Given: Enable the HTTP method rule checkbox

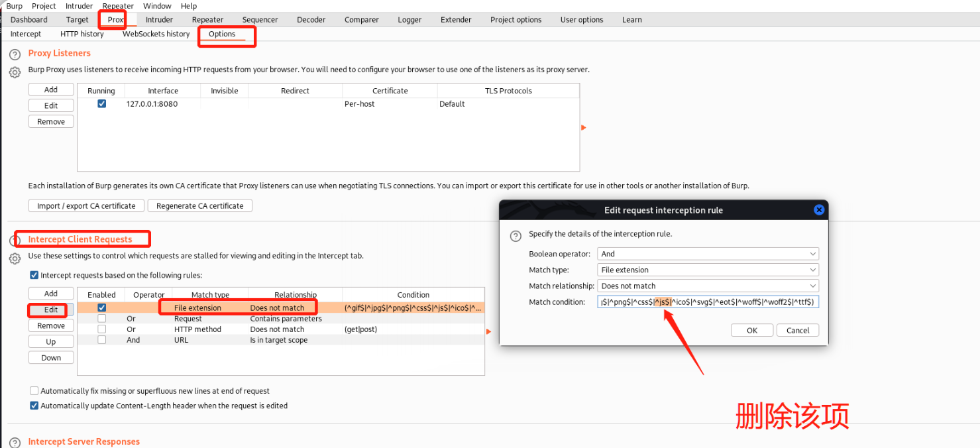Looking at the screenshot, I should 101,329.
